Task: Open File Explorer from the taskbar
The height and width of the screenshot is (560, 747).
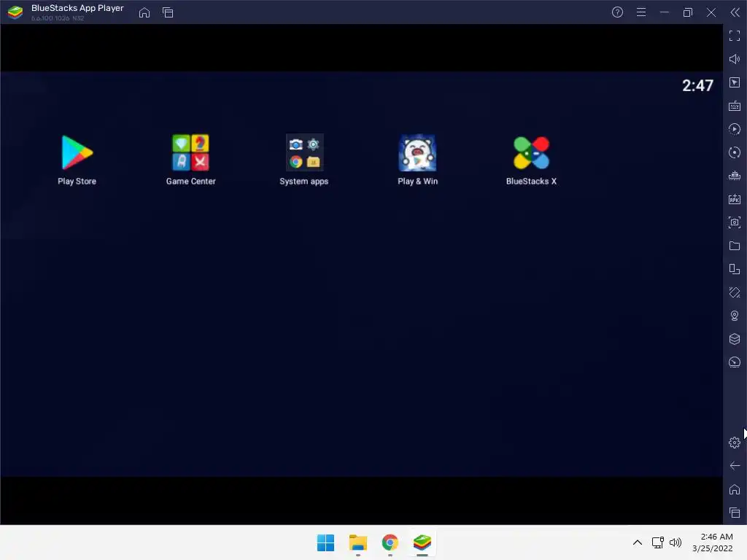Action: coord(357,542)
